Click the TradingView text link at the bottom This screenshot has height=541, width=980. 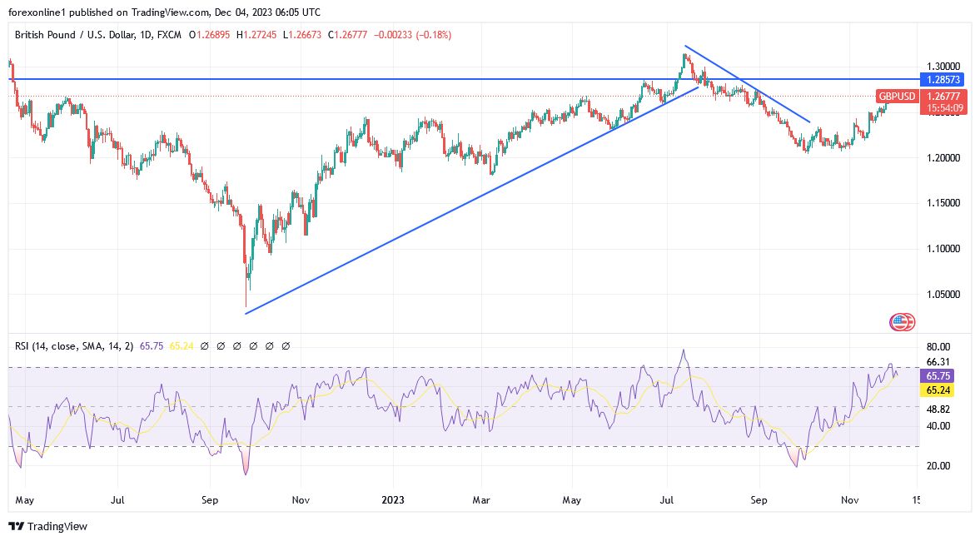tap(58, 526)
